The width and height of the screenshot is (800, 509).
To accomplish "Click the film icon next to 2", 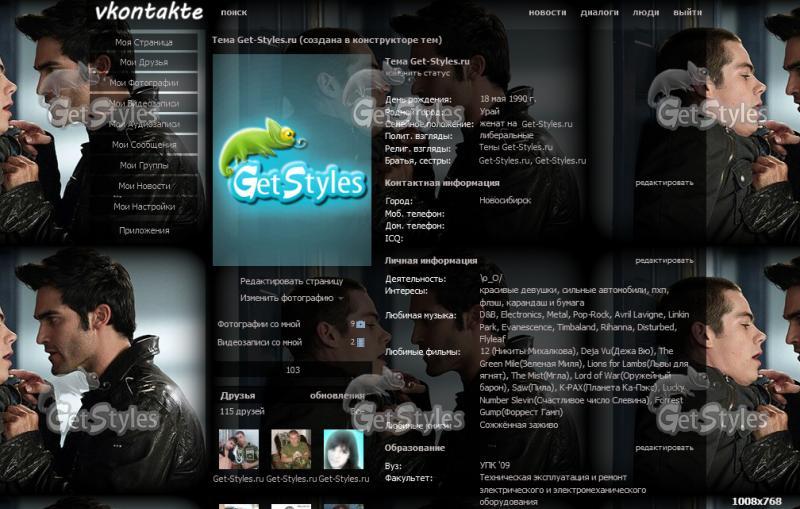I will tap(361, 343).
